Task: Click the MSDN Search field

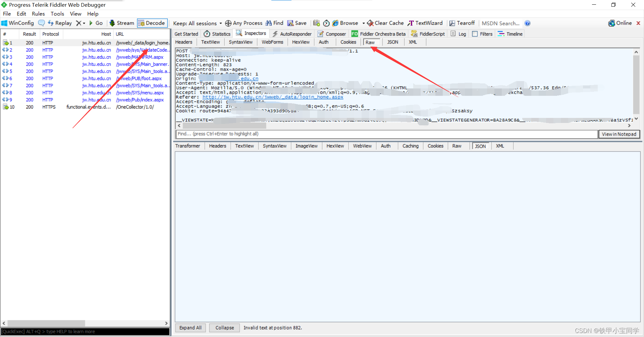Action: coord(501,23)
